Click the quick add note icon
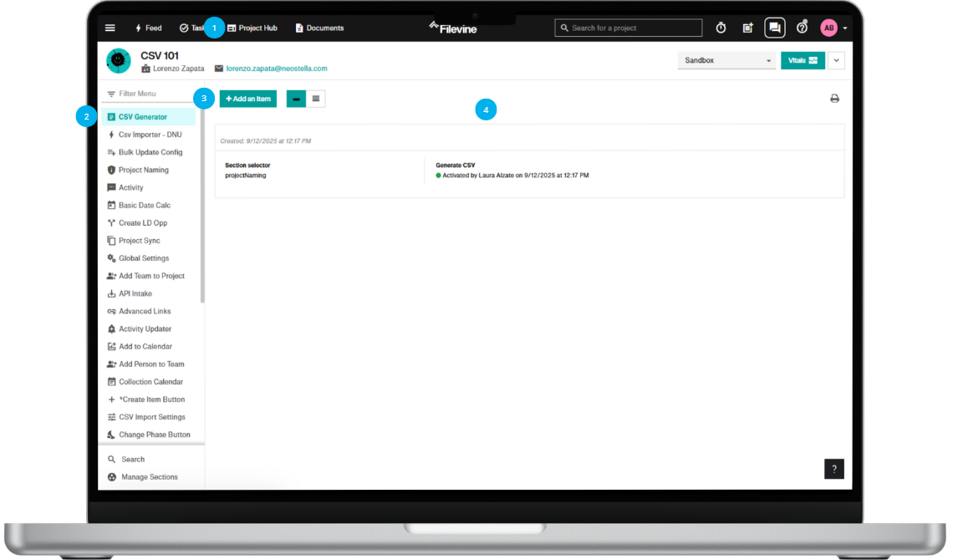 [x=747, y=28]
